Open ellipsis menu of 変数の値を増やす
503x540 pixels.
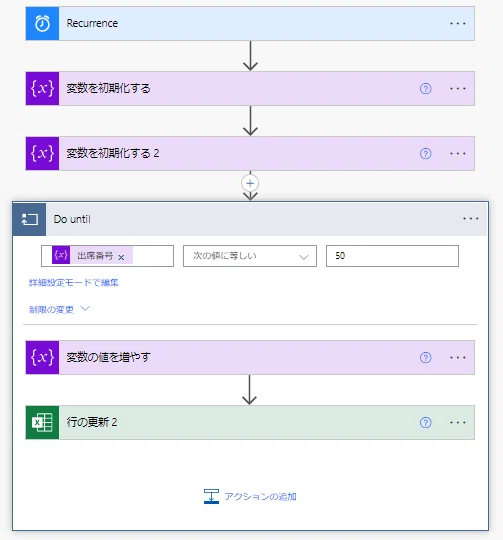458,357
